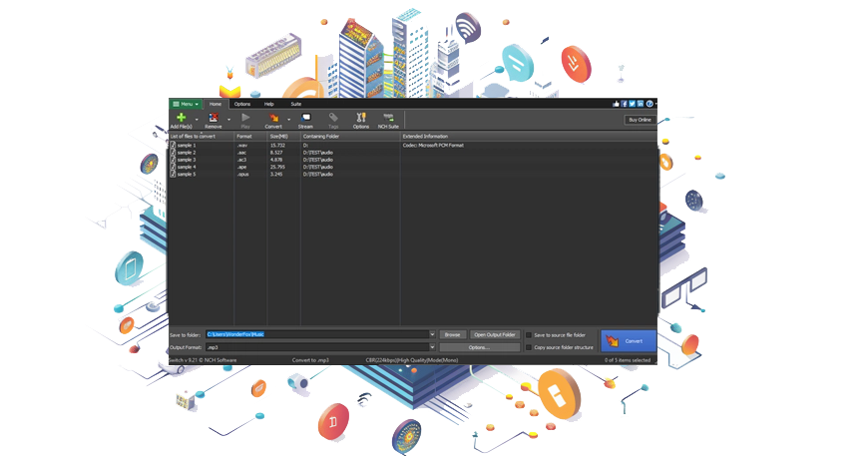The height and width of the screenshot is (456, 868).
Task: Expand the Remove dropdown arrow
Action: (228, 119)
